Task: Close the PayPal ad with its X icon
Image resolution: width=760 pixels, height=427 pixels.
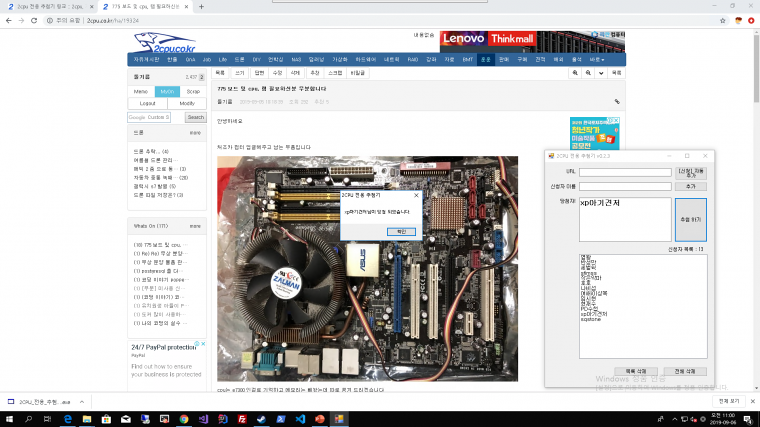Action: [x=203, y=344]
